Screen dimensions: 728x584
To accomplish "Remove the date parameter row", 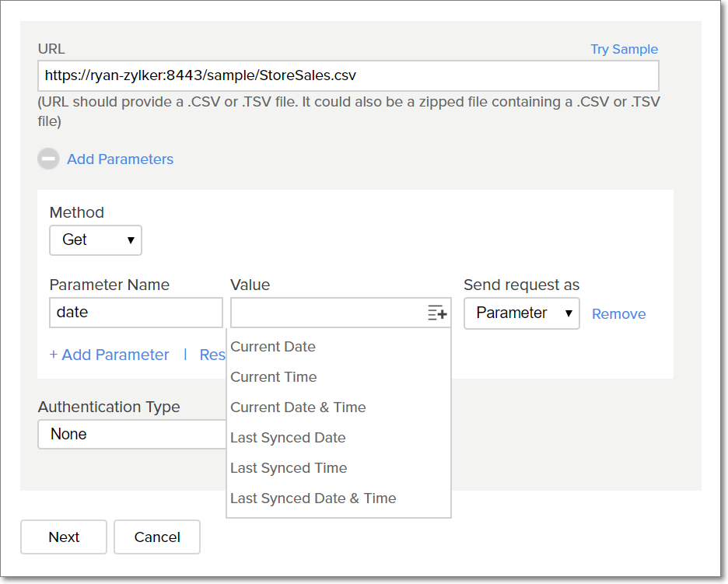I will click(x=618, y=314).
